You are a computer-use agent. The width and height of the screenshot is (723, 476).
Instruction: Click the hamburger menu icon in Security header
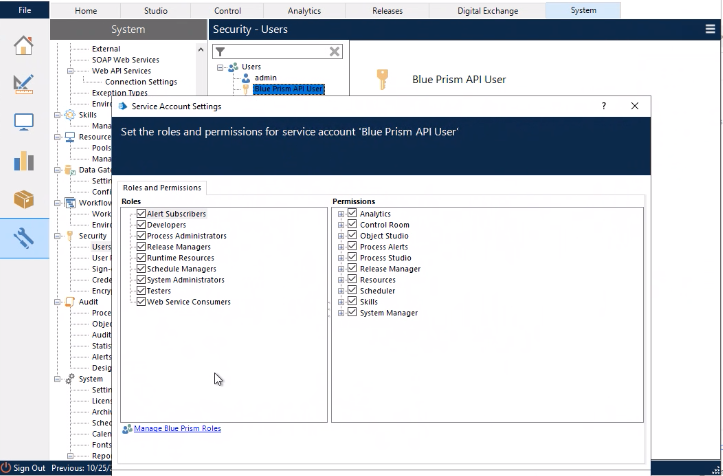[x=710, y=29]
